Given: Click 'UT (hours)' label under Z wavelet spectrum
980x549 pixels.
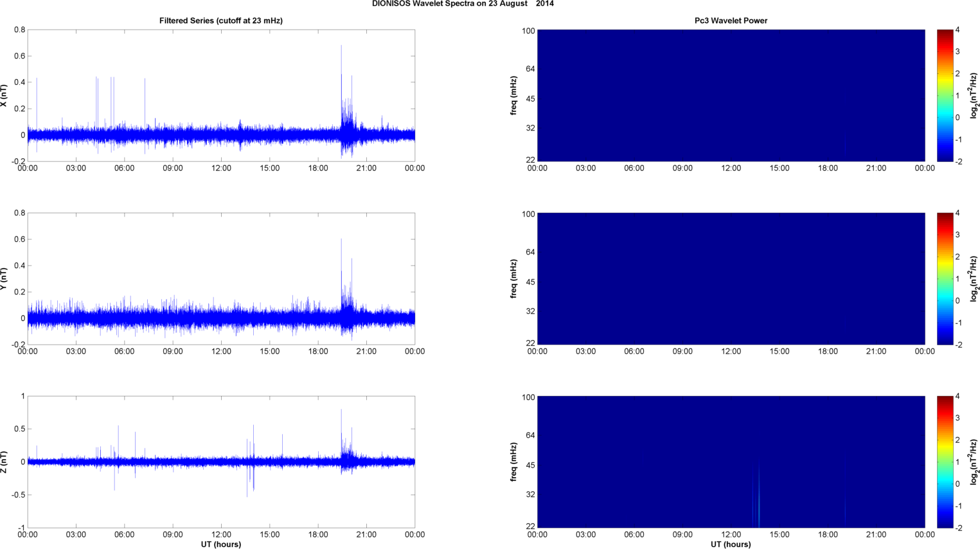Looking at the screenshot, I should [x=731, y=544].
